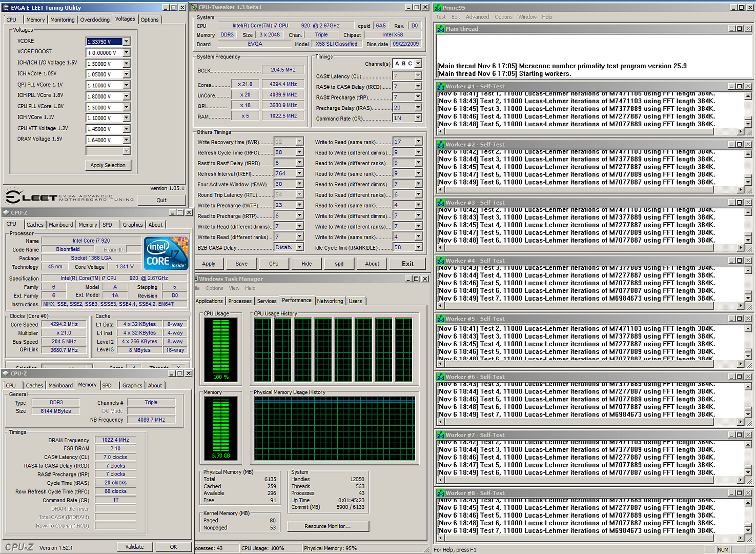Click the Physical Memory Usage History graph

335,428
